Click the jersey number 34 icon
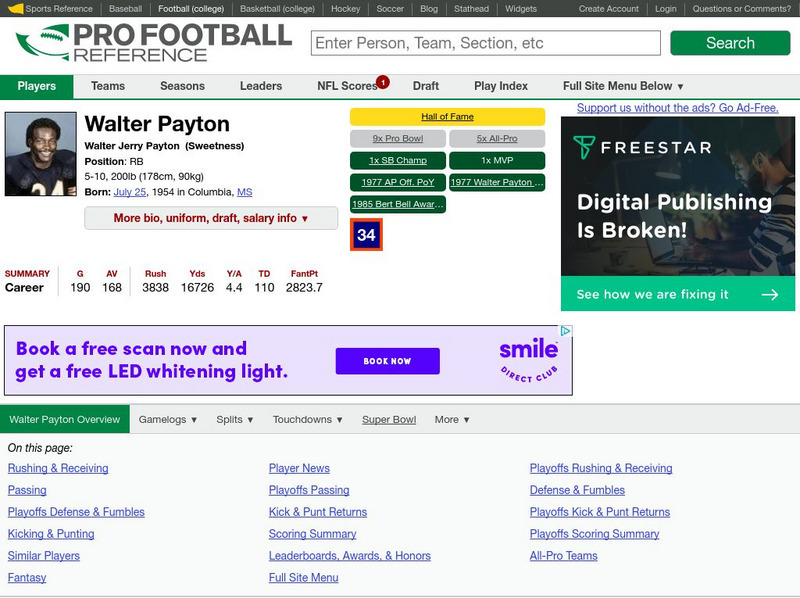This screenshot has height=598, width=800. point(365,232)
